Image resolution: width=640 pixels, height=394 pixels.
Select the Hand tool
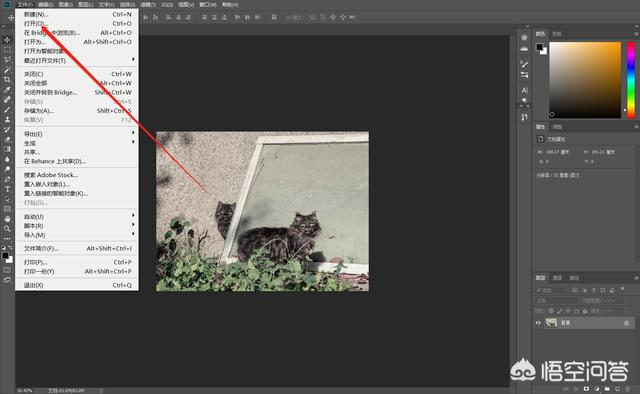[7, 219]
